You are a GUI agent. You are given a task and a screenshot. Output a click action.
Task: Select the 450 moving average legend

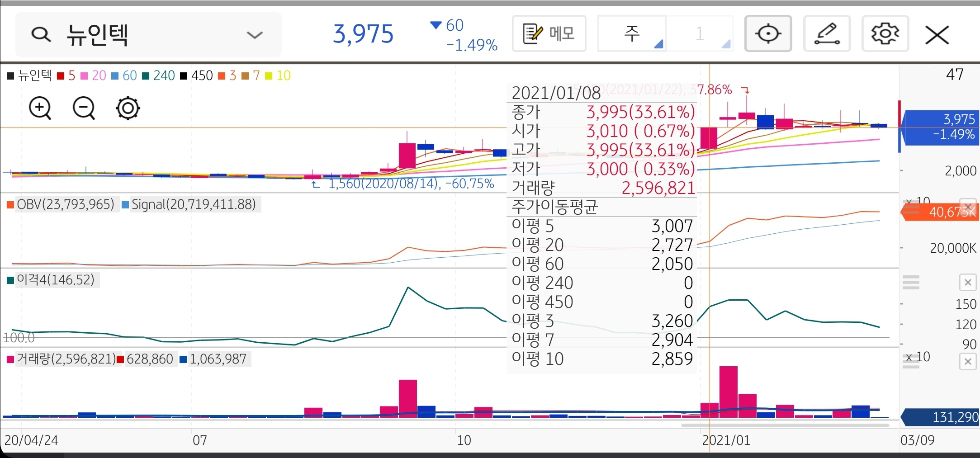coord(196,76)
